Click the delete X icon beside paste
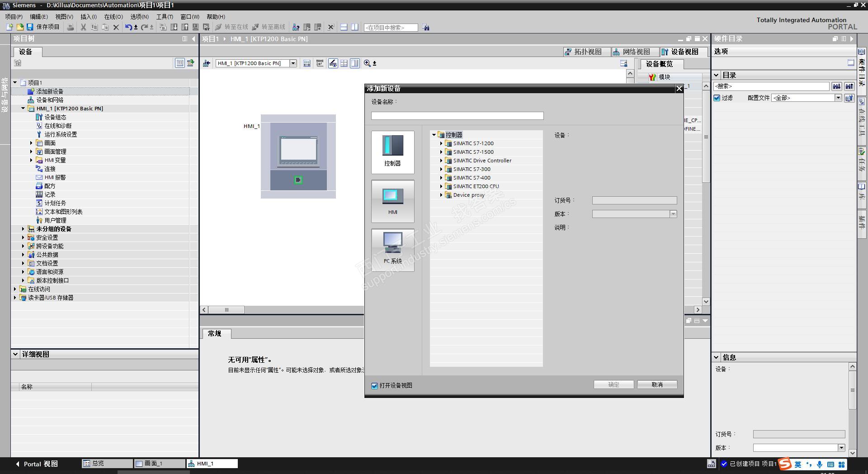This screenshot has width=868, height=474. tap(116, 27)
